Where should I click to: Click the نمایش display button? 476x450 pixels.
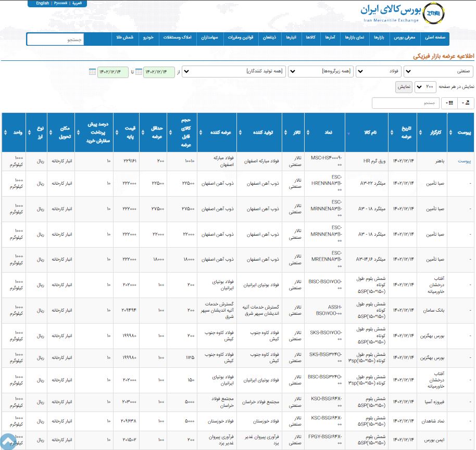coord(404,87)
